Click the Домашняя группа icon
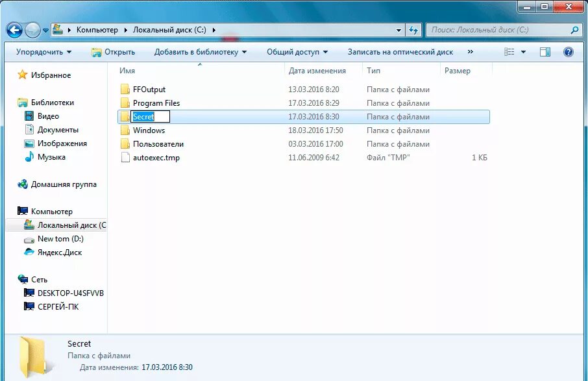This screenshot has height=381, width=588. [23, 184]
